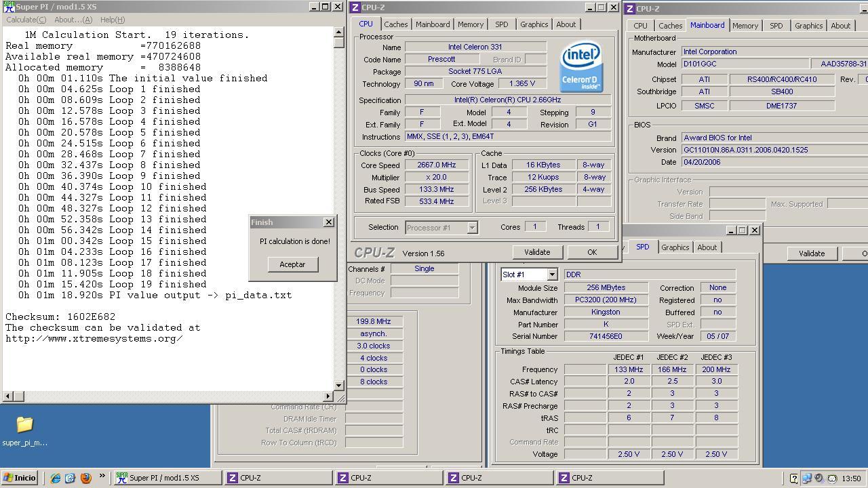Open the Slot #1 dropdown in the SPD window

pos(552,274)
